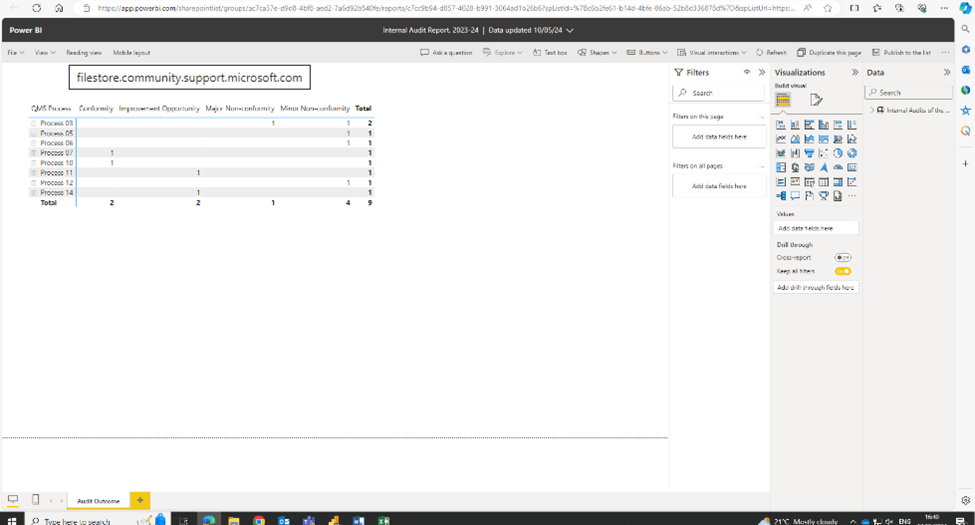Open File Explorer from the taskbar
The height and width of the screenshot is (525, 975).
234,520
